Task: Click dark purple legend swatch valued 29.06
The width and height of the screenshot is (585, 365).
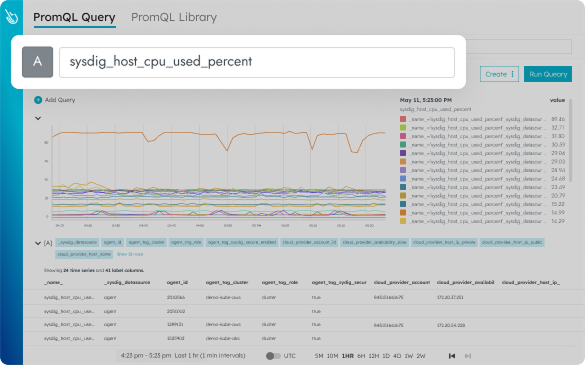Action: point(403,153)
